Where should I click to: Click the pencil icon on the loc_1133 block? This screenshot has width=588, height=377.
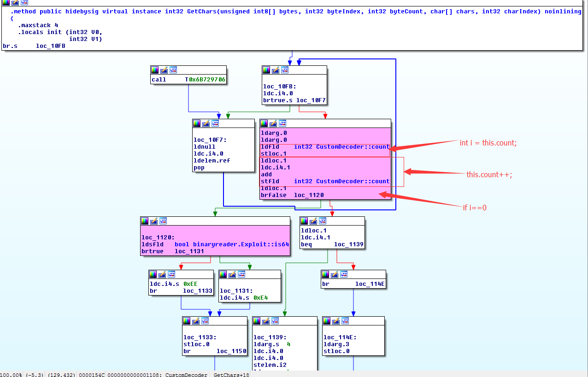[x=196, y=320]
